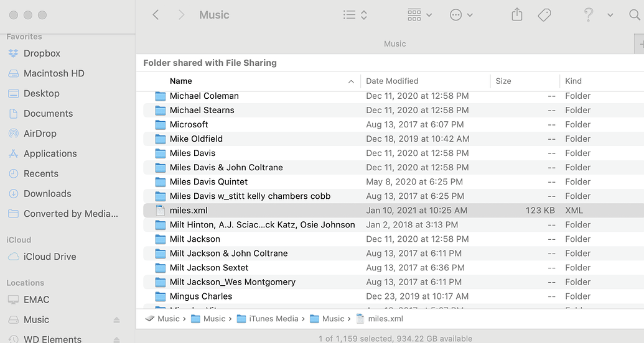Click the selection status text at bottom
Image resolution: width=644 pixels, height=343 pixels.
pos(395,339)
